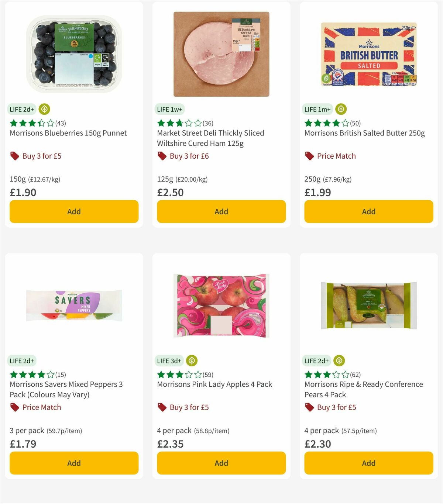This screenshot has width=443, height=504.
Task: Open the Morrisons Blueberries product page
Action: click(68, 133)
